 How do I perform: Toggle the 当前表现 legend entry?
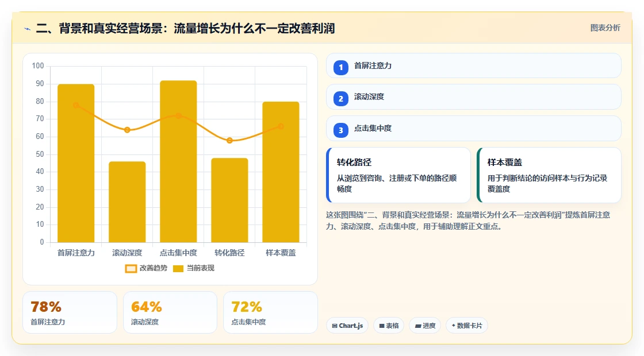click(x=193, y=268)
